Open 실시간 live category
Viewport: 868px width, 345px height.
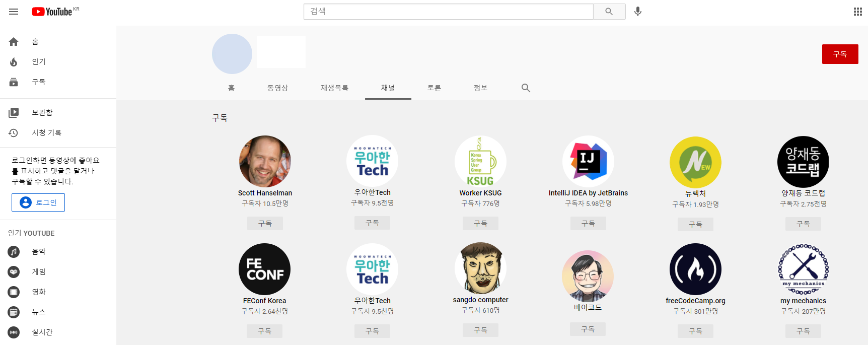point(58,332)
